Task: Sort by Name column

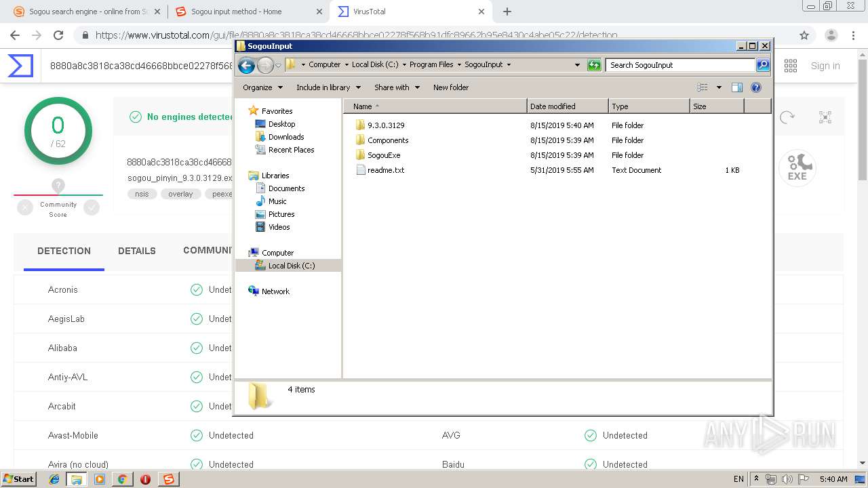Action: coord(435,106)
